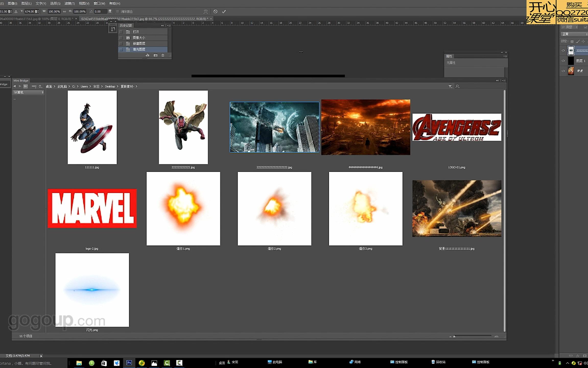Click the larger thumbnails icon beside slider

coord(496,336)
